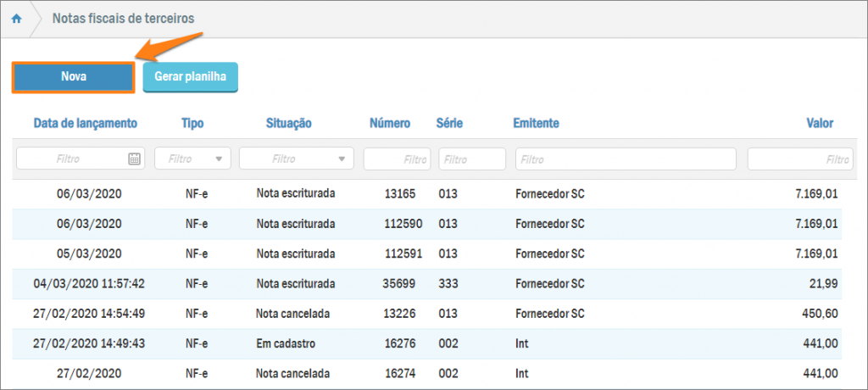This screenshot has height=390, width=868.
Task: Sort by Data de lançamento column
Action: click(x=85, y=124)
